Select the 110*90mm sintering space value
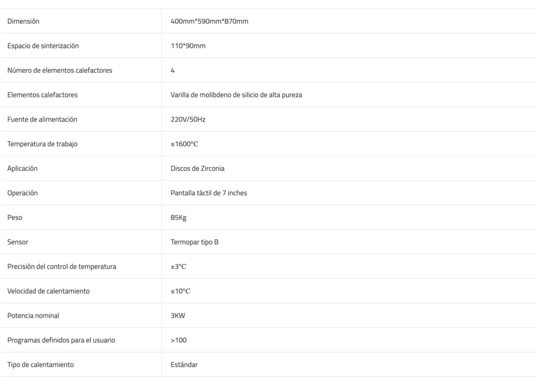 188,46
